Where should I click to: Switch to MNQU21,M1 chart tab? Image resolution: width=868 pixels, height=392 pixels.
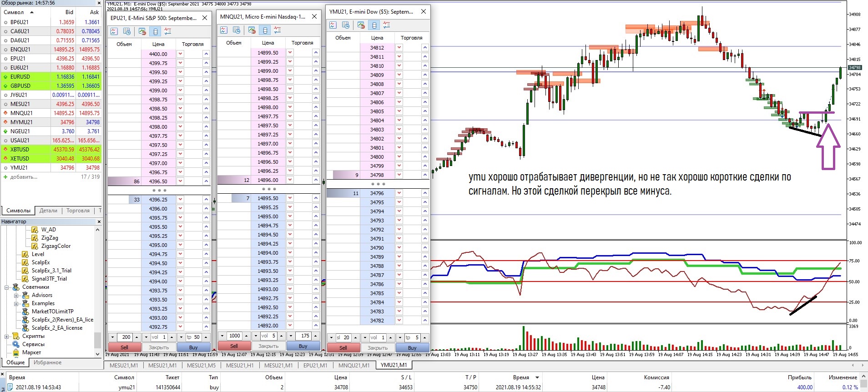(354, 365)
